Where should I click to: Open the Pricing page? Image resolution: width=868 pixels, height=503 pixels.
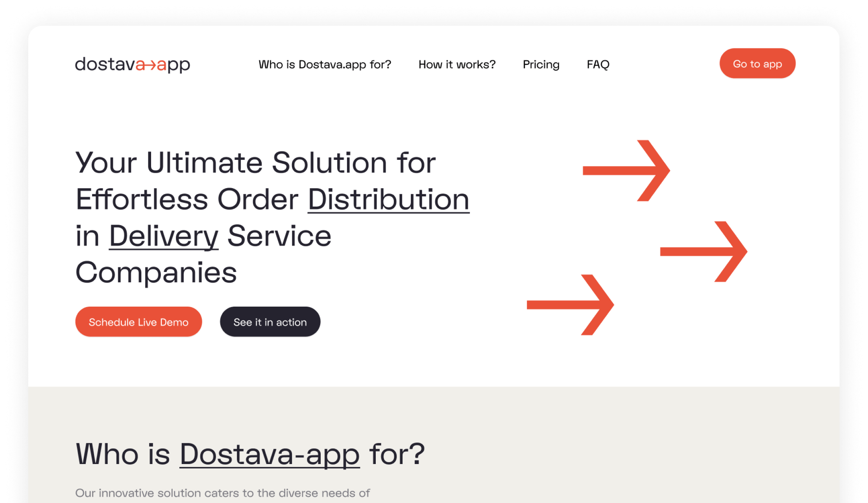click(541, 64)
